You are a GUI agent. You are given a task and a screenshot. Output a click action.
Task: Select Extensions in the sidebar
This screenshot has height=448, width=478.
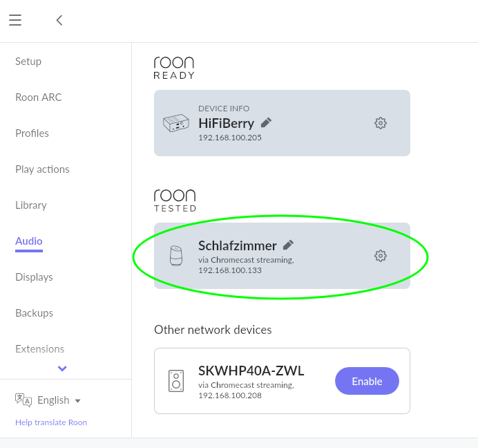pyautogui.click(x=39, y=349)
